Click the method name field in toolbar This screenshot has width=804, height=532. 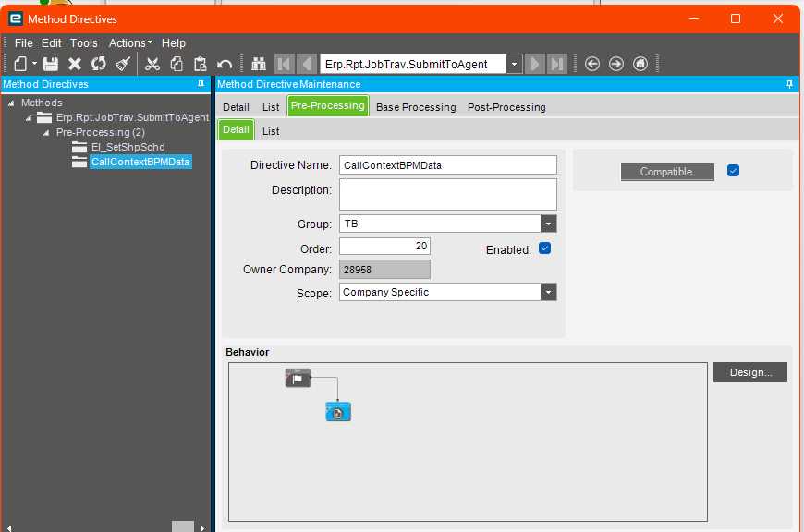[413, 65]
